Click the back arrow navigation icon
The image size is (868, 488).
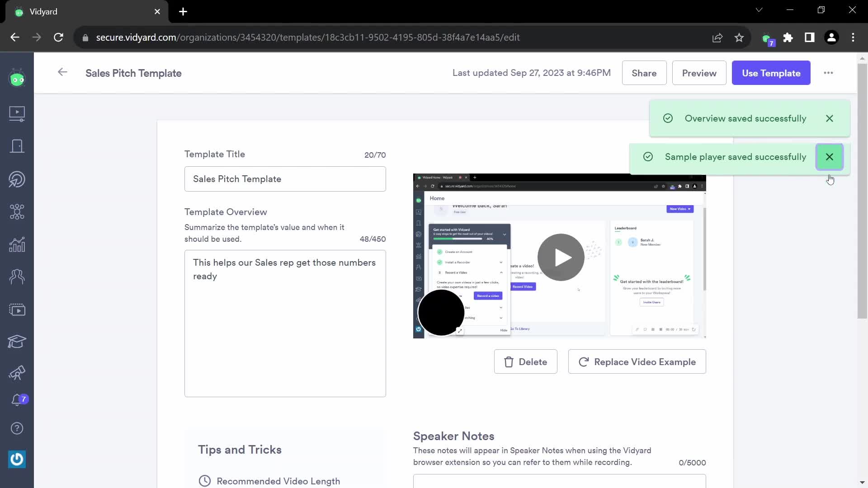pyautogui.click(x=62, y=73)
